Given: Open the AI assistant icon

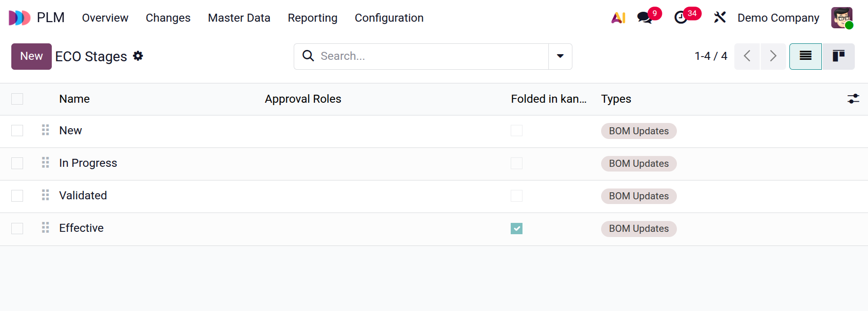Looking at the screenshot, I should 618,18.
